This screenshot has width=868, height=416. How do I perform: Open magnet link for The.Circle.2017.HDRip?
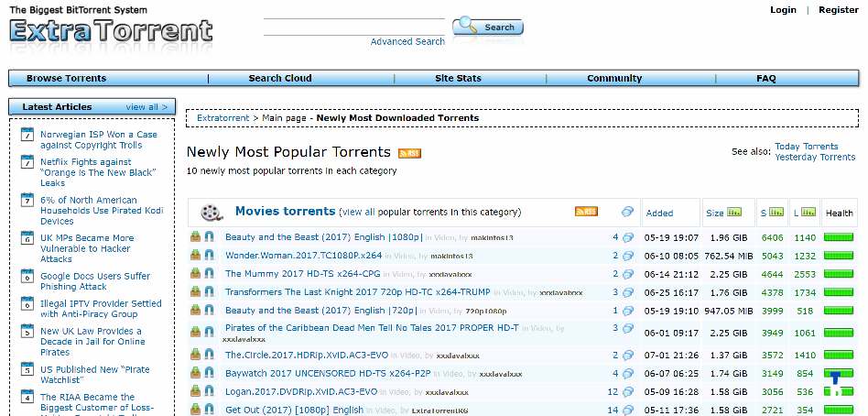point(209,355)
